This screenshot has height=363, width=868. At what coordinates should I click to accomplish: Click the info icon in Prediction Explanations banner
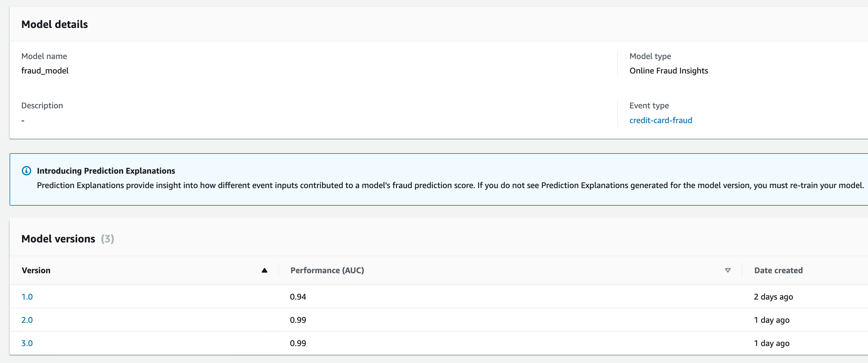point(26,171)
